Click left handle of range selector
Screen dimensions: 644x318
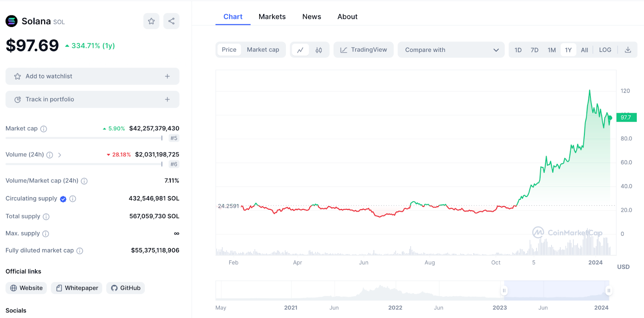tap(504, 290)
